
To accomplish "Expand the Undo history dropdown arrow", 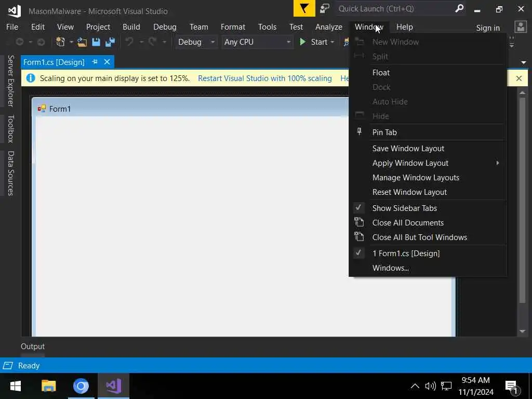I will [x=141, y=42].
